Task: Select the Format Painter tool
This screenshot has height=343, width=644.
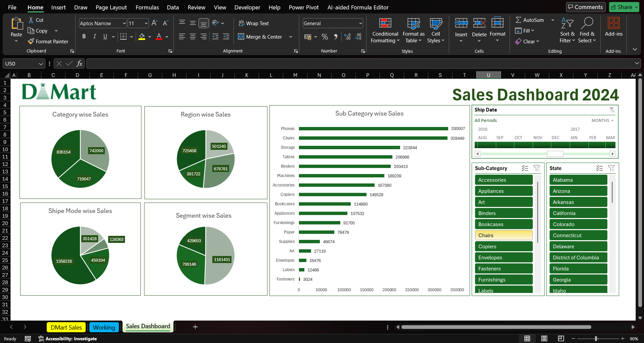Action: tap(48, 41)
